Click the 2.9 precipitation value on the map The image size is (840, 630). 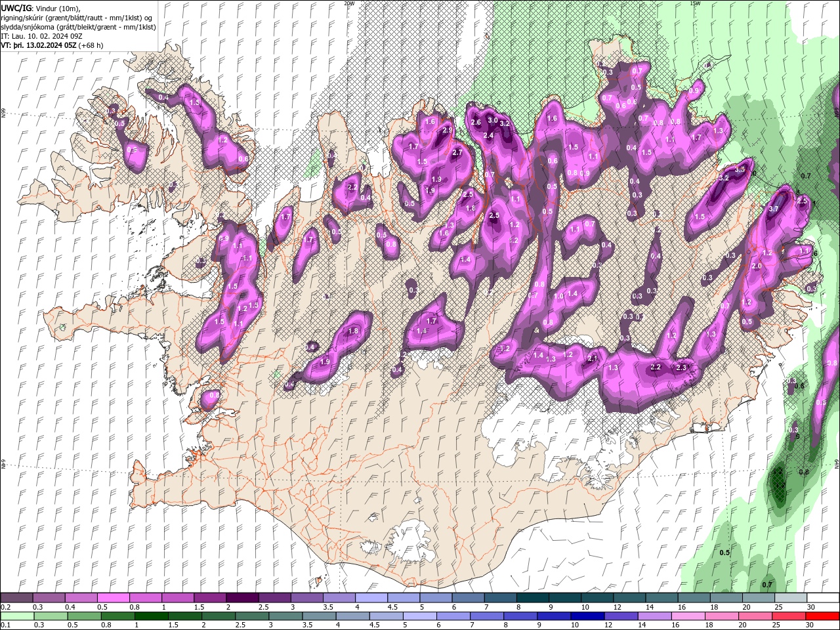point(448,131)
